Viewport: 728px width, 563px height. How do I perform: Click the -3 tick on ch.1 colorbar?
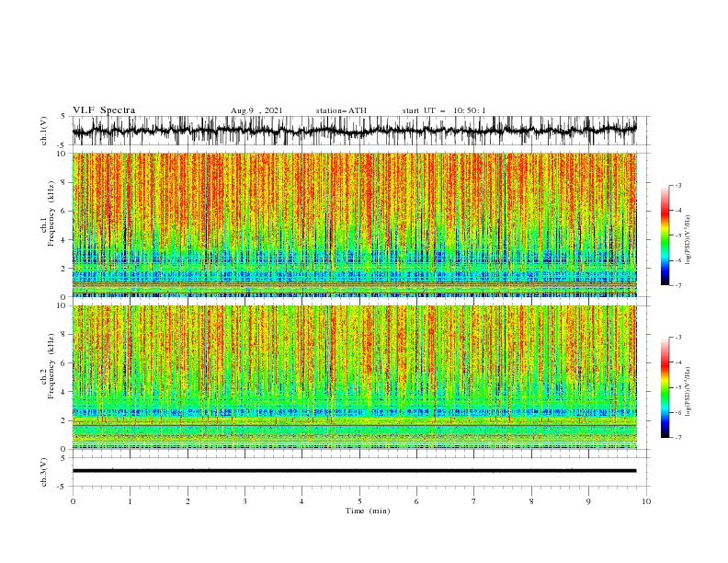(678, 185)
